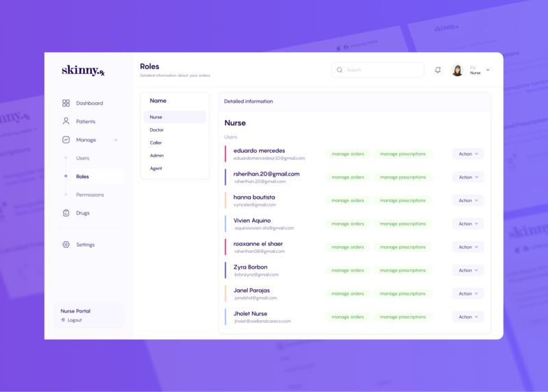This screenshot has height=392, width=548.
Task: Click manage orders tag for Vivien Aquino
Action: point(347,224)
